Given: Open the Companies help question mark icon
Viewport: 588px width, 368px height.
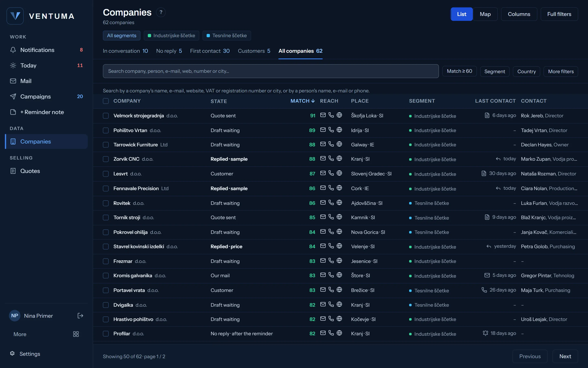Looking at the screenshot, I should coord(161,12).
